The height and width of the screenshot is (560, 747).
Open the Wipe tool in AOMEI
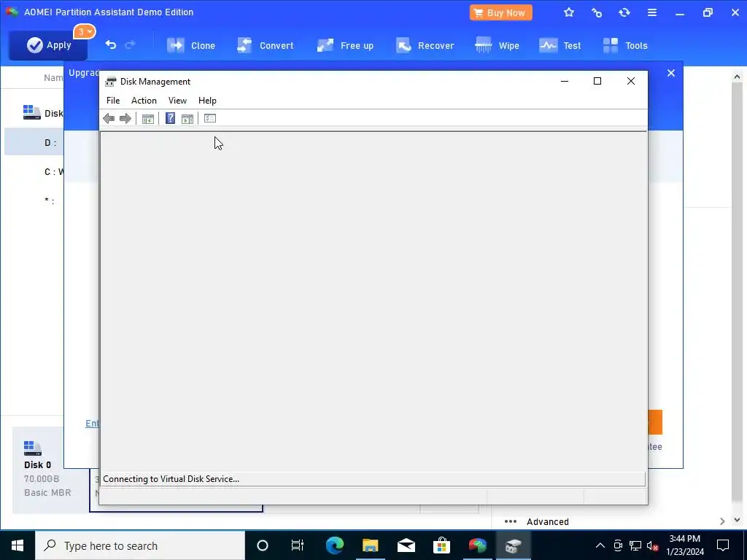pos(497,46)
